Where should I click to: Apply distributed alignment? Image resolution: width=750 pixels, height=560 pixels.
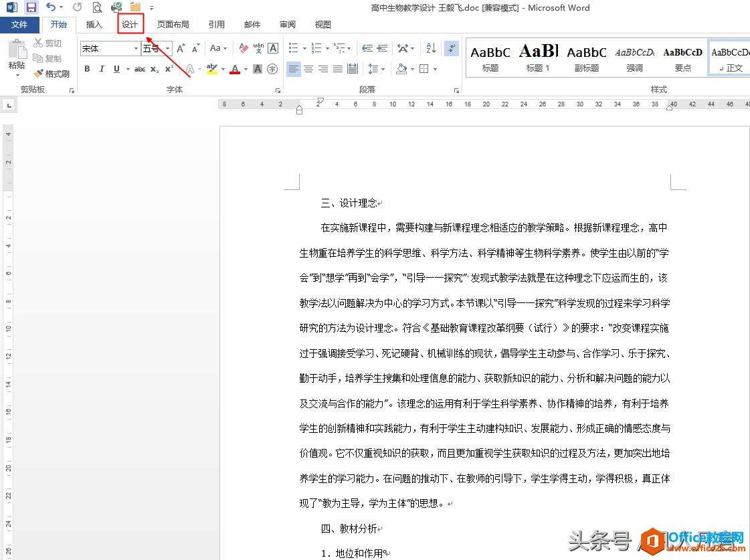point(353,70)
